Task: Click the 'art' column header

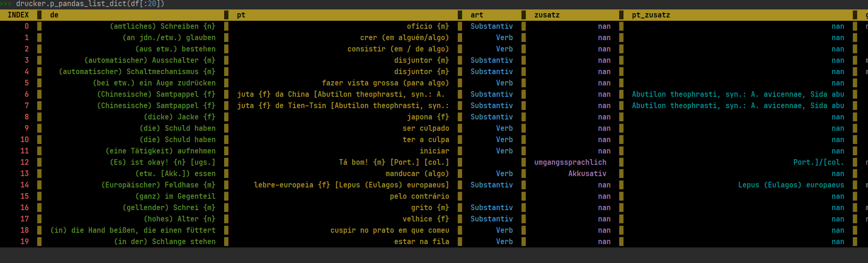Action: point(477,15)
